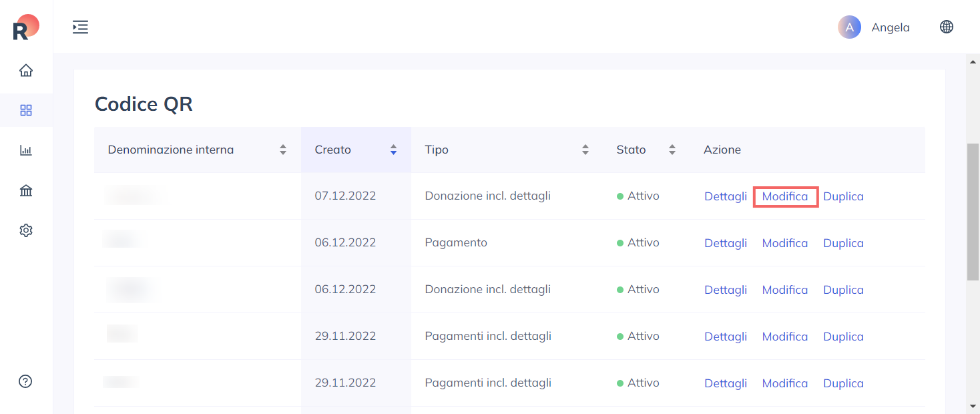Image resolution: width=980 pixels, height=414 pixels.
Task: Open the globe language selector
Action: click(947, 27)
